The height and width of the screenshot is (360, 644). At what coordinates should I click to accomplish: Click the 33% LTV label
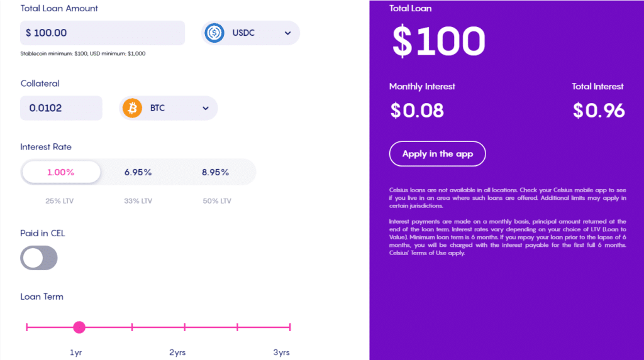pyautogui.click(x=138, y=200)
